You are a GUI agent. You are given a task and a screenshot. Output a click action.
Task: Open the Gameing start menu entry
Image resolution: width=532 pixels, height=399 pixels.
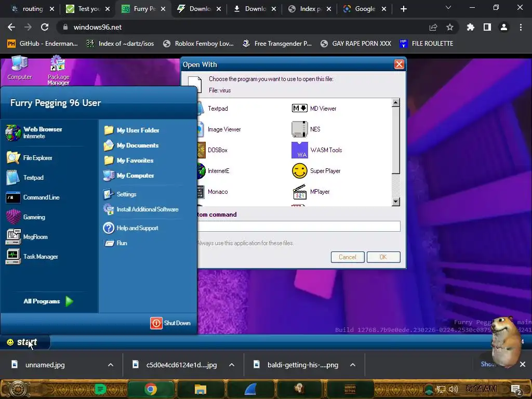coord(26,217)
